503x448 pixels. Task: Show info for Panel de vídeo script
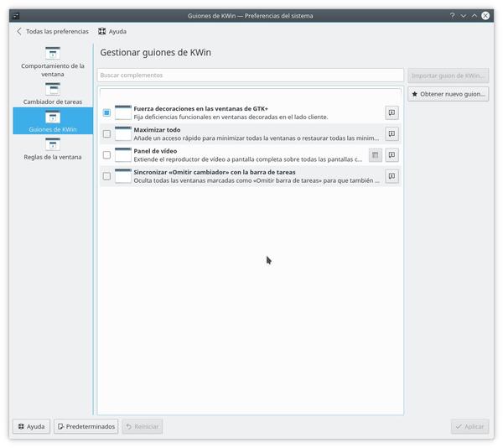point(392,155)
